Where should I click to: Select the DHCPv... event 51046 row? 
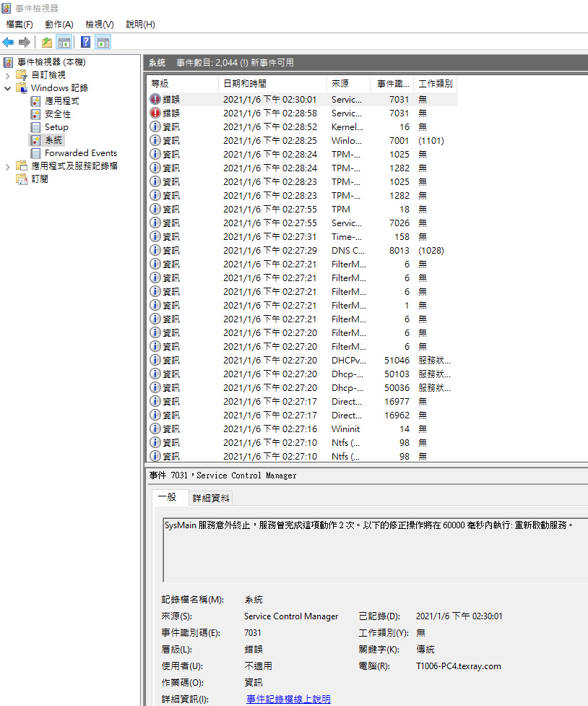[x=302, y=360]
